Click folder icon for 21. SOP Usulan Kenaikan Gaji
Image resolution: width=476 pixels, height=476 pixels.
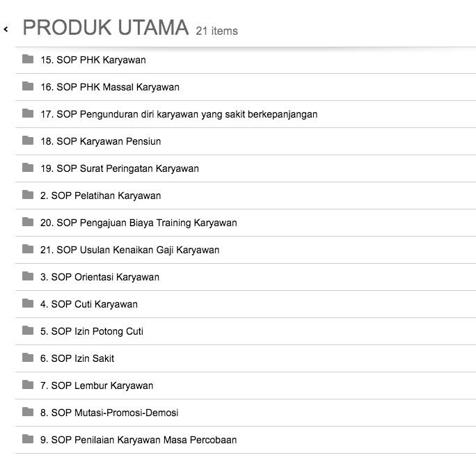pos(28,249)
